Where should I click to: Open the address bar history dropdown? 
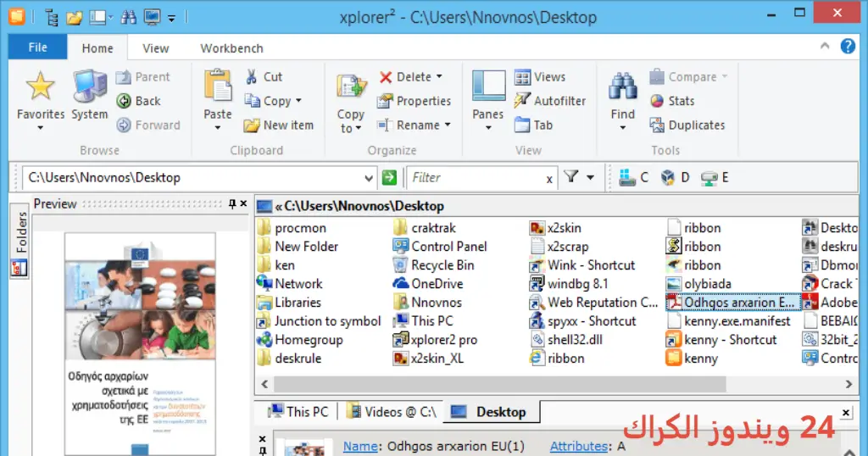click(x=369, y=178)
